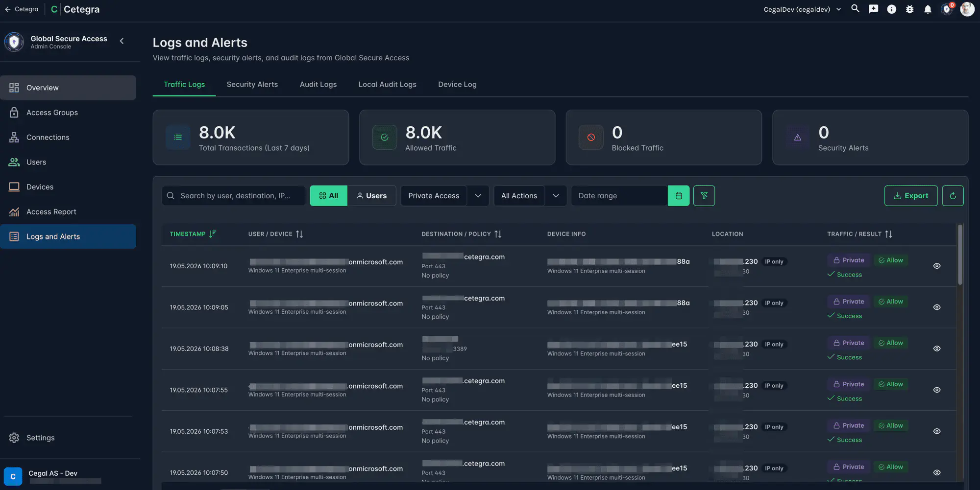
Task: Click the Allowed Traffic checkmark icon
Action: [x=385, y=138]
